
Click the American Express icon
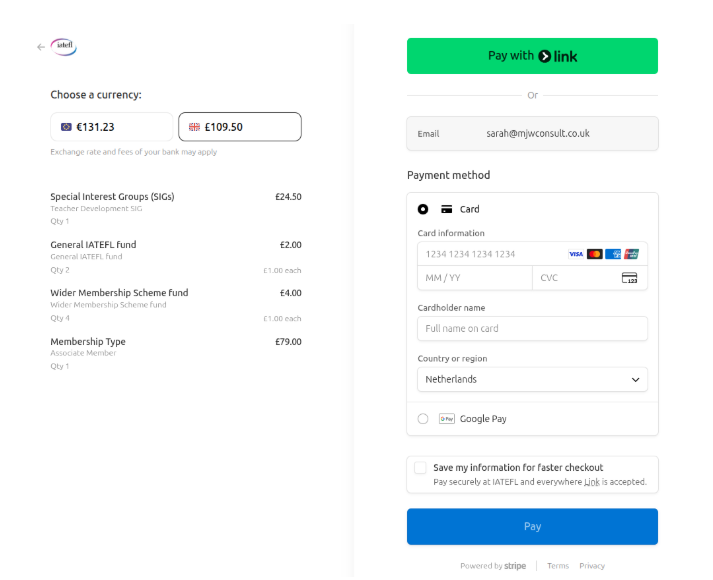[x=613, y=254]
